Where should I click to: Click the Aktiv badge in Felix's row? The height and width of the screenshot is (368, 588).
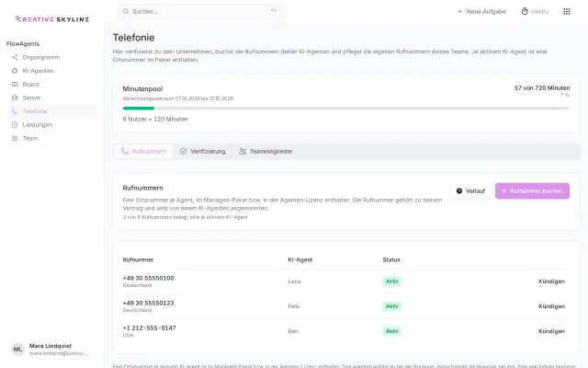click(392, 306)
